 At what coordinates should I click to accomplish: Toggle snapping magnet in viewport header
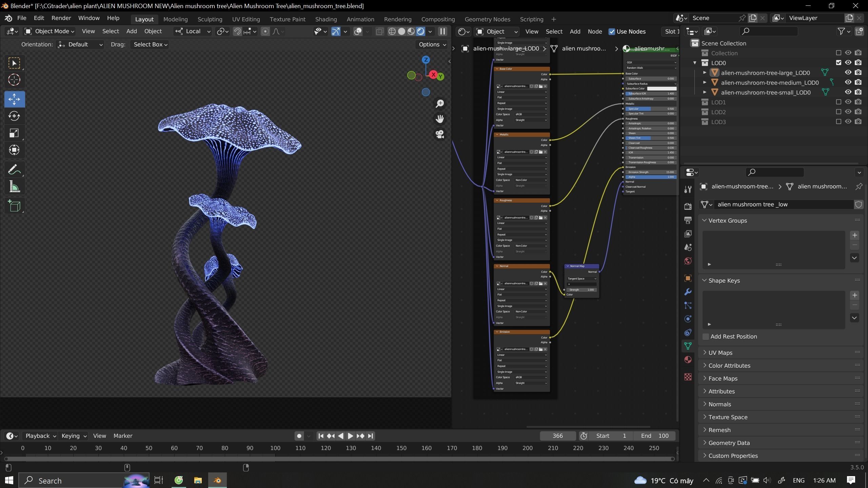(x=237, y=32)
